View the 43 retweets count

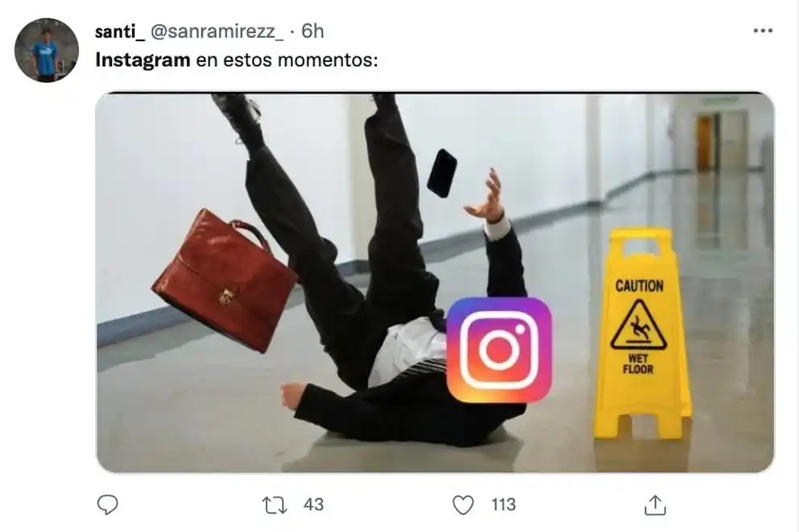coord(313,505)
